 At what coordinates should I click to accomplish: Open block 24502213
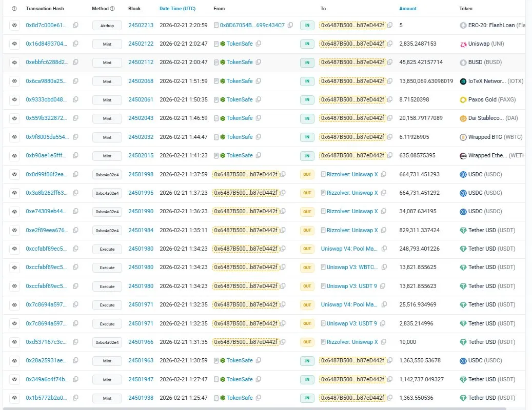click(141, 25)
